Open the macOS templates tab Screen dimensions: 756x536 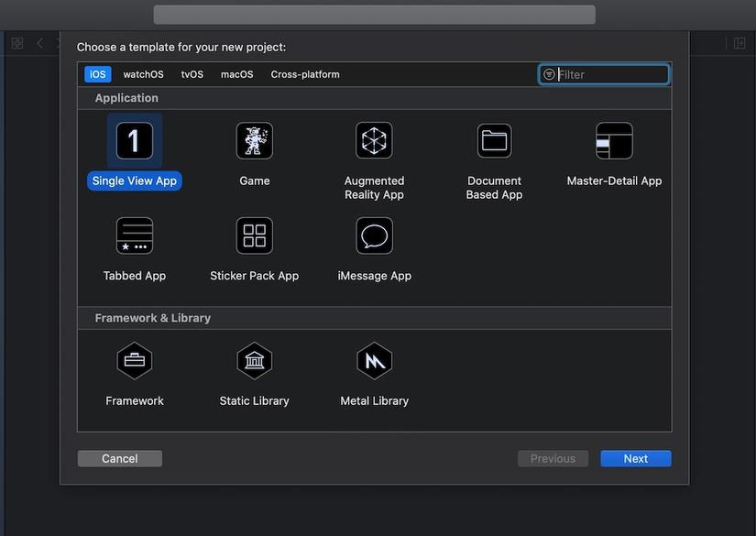236,74
